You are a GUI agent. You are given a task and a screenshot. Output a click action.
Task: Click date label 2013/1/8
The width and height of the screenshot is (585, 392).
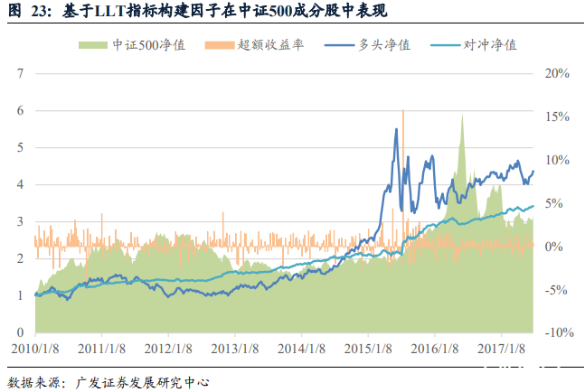tap(235, 349)
